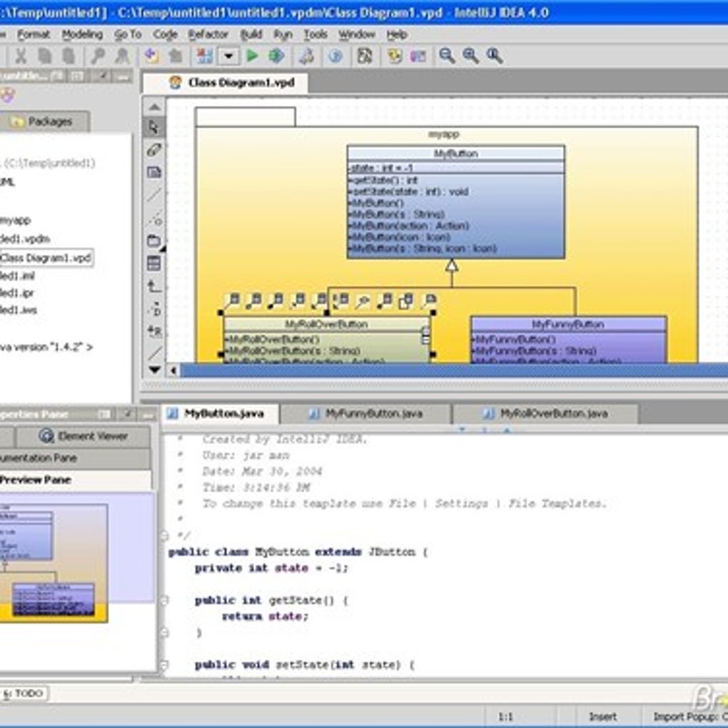Click the TODO tool window button
This screenshot has height=728, width=728.
[x=24, y=693]
